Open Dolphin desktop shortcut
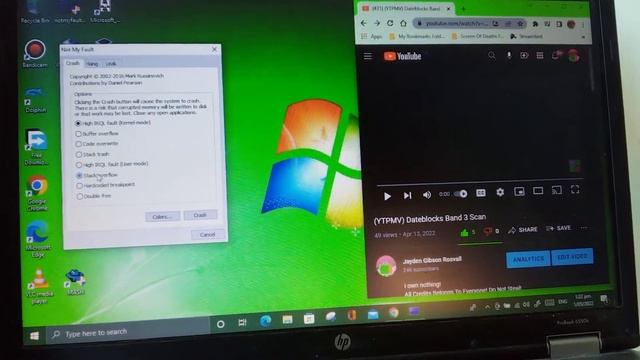 36,100
